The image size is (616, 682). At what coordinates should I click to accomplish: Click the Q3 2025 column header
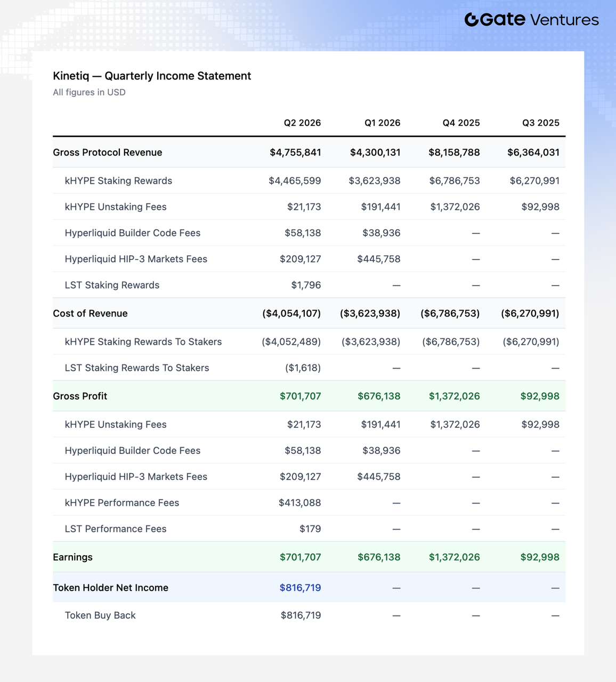click(541, 123)
